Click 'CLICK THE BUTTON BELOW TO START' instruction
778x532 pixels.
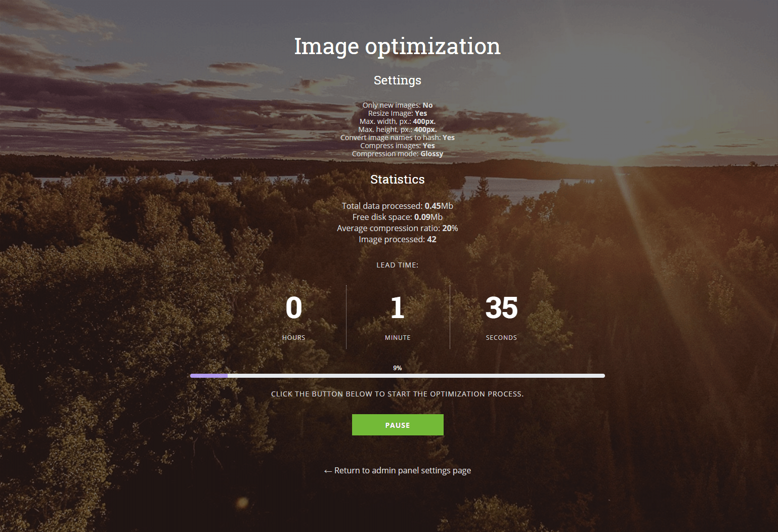[x=398, y=394]
